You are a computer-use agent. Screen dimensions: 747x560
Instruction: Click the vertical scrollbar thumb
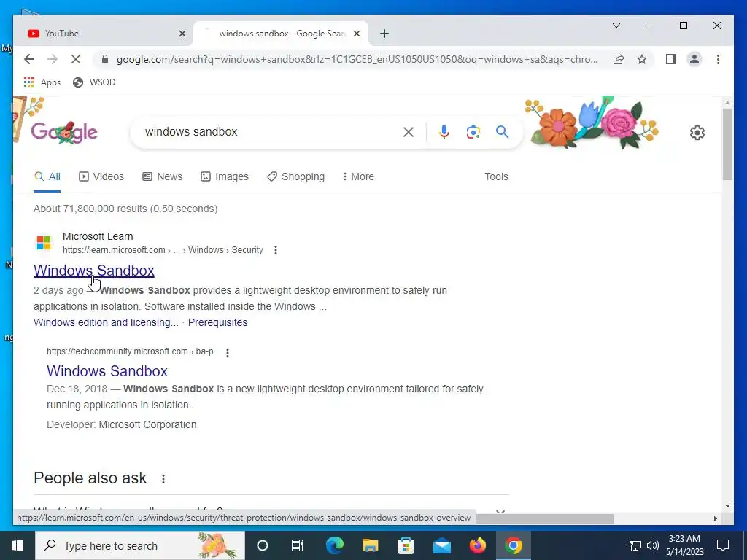tap(727, 144)
